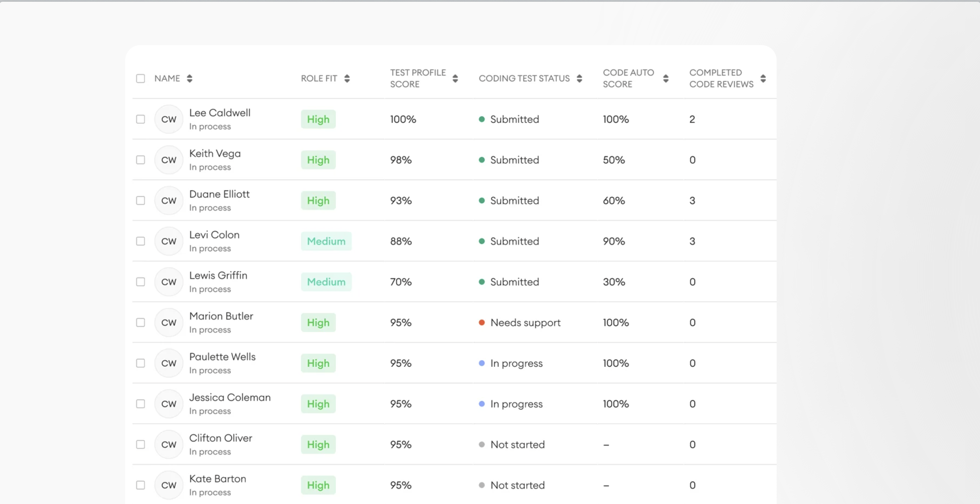980x504 pixels.
Task: Open candidate name Paulette Wells
Action: [x=222, y=357]
